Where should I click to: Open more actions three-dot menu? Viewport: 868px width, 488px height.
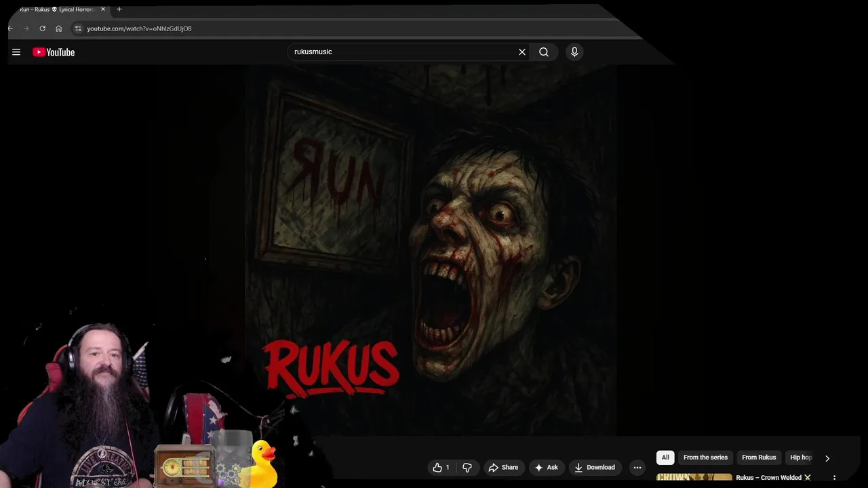[637, 467]
